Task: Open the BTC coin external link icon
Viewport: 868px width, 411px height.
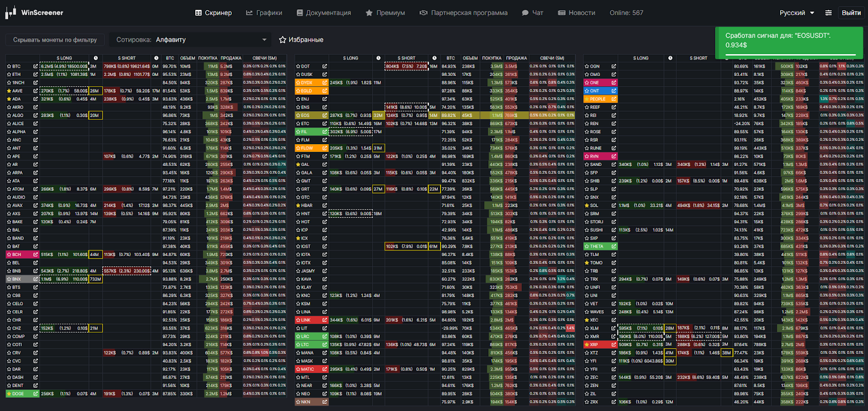Action: coord(35,67)
